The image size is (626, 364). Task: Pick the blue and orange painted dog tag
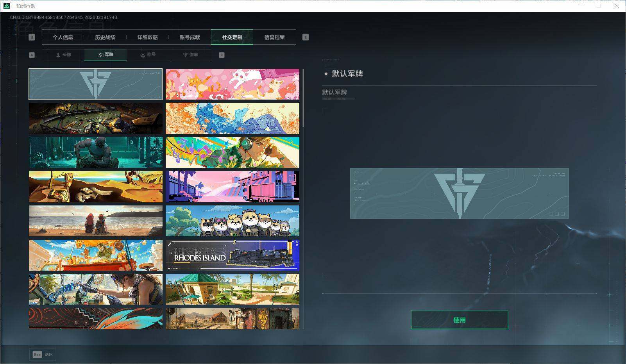233,118
